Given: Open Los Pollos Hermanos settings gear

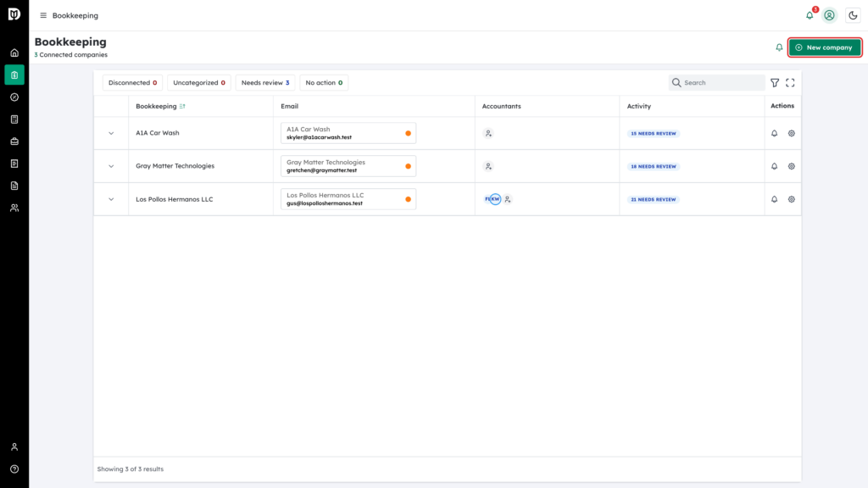Looking at the screenshot, I should (x=792, y=200).
